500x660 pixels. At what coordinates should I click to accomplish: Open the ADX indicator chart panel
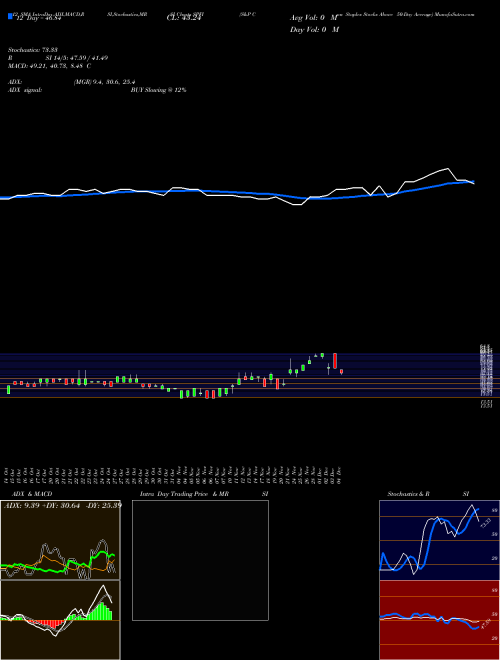pos(60,540)
